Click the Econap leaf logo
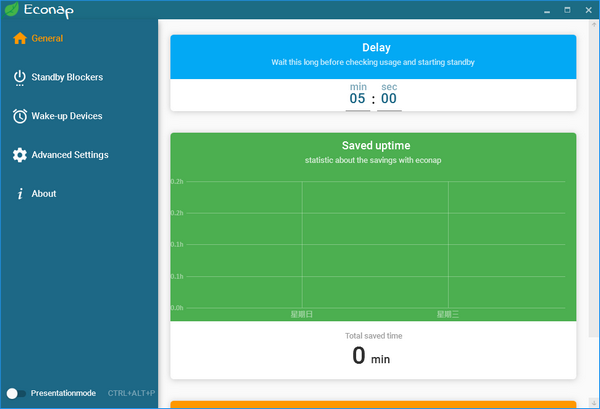Screen dimensions: 600x409 pyautogui.click(x=11, y=10)
